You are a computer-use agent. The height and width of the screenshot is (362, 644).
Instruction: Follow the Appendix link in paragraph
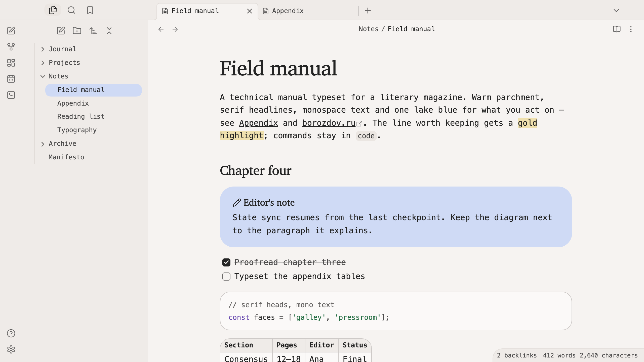(x=258, y=123)
